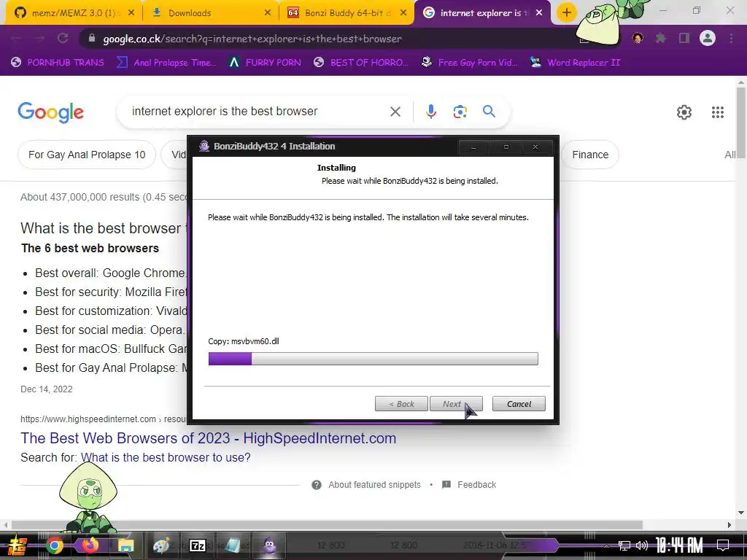The image size is (747, 560).
Task: Reload the page in Chrome
Action: click(x=63, y=38)
